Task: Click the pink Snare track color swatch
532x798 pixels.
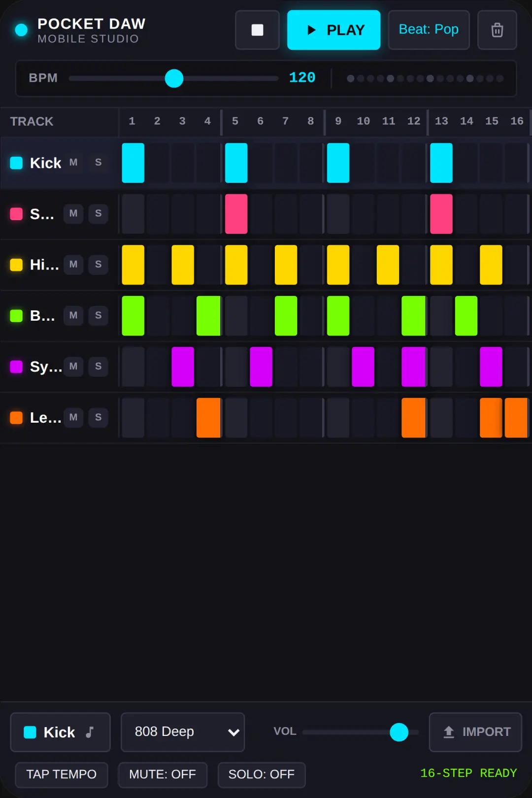Action: point(16,214)
